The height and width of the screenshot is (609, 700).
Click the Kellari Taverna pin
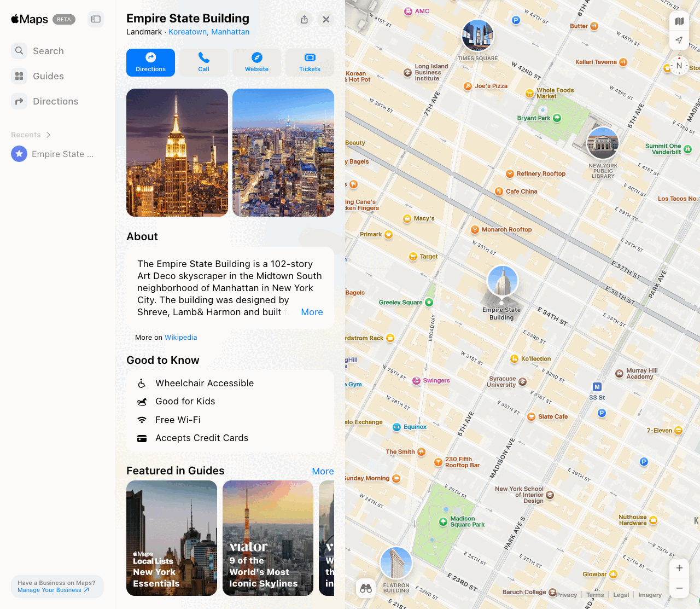[623, 62]
